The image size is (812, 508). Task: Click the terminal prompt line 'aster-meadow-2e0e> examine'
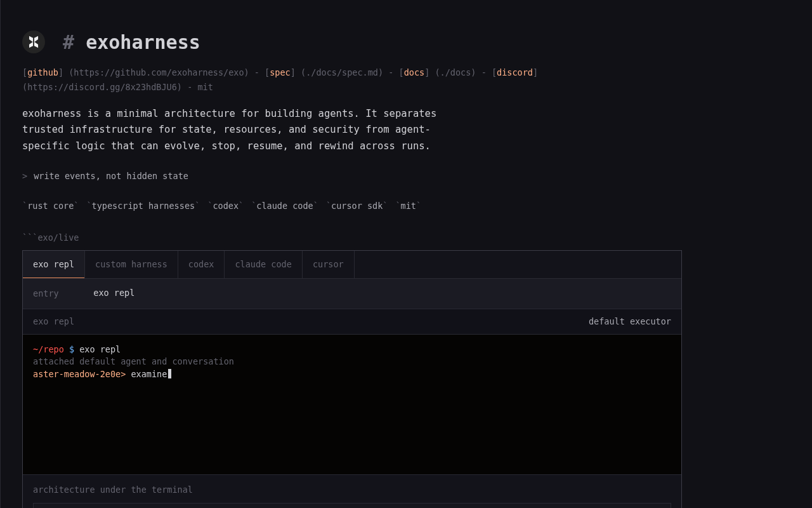(102, 374)
